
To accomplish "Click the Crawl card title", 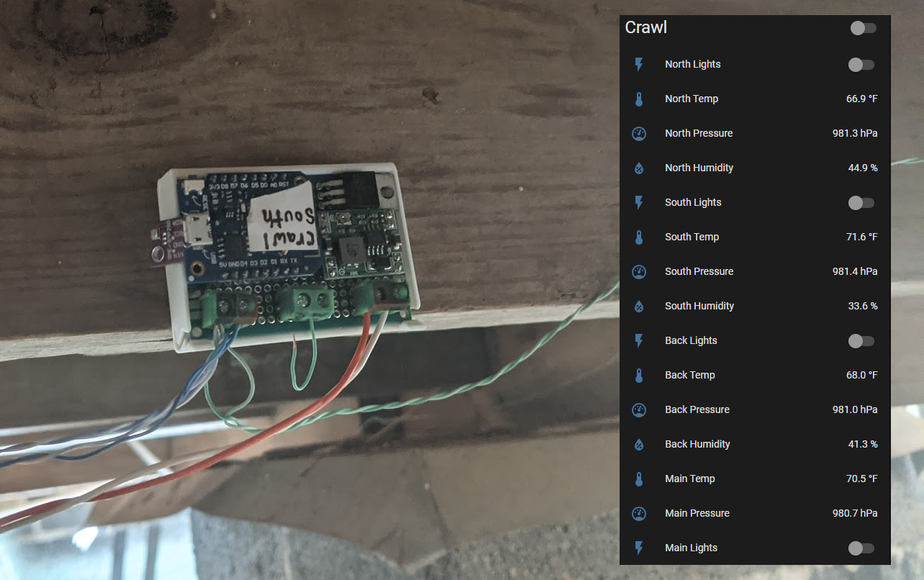I will point(646,27).
